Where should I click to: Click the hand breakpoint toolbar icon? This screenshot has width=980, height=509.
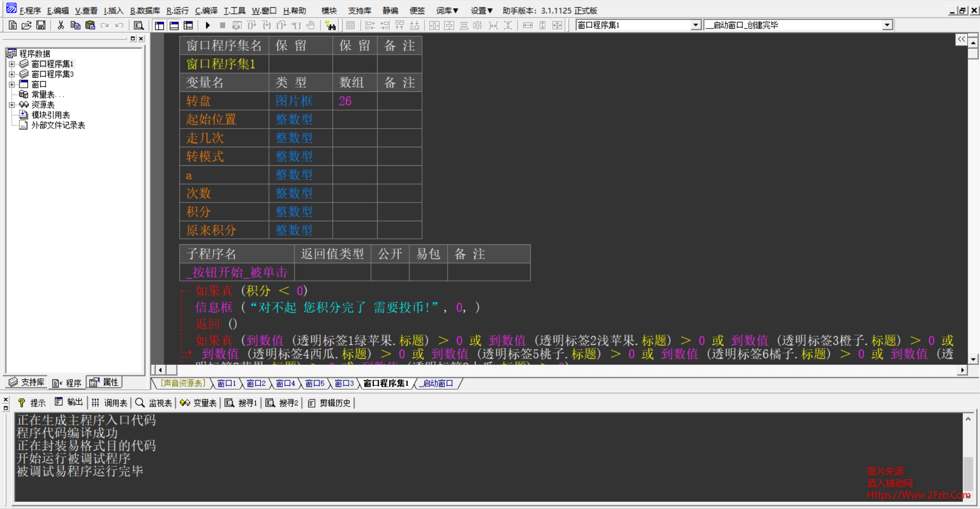click(311, 25)
